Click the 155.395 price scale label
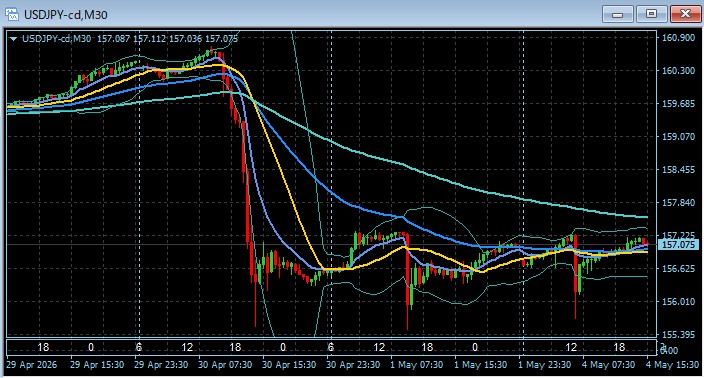 pos(678,334)
